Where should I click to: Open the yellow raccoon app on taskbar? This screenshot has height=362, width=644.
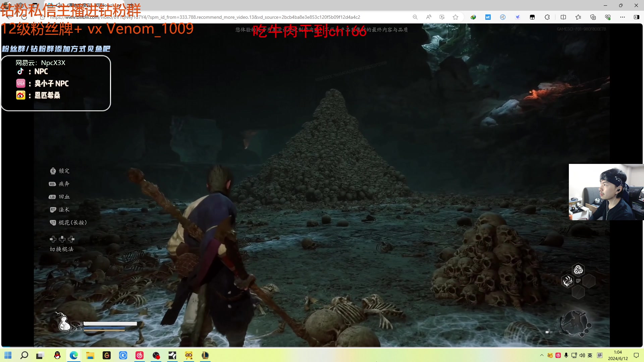[189, 355]
